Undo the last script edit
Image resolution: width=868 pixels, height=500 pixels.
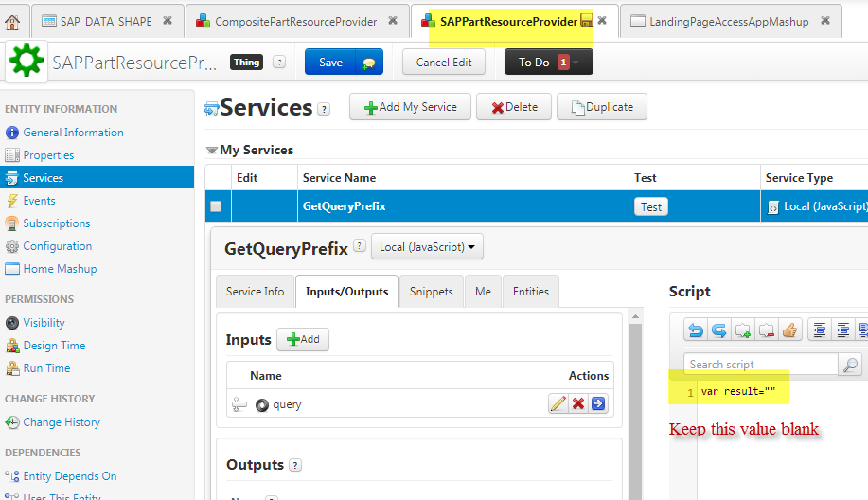[696, 330]
